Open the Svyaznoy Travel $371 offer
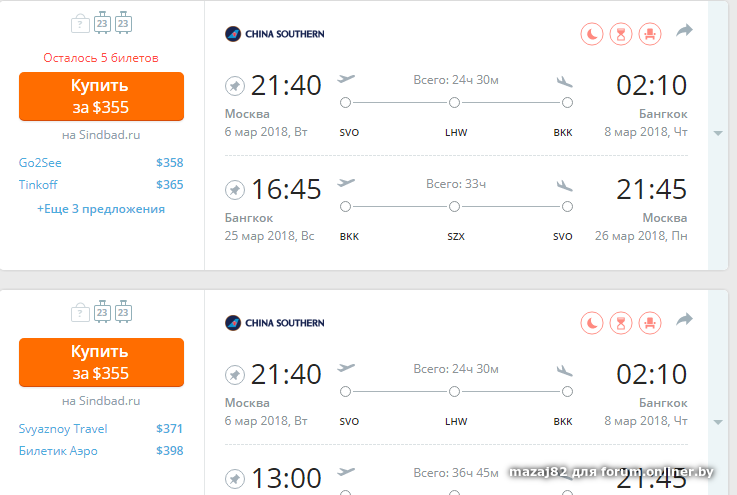This screenshot has width=737, height=495. 101,429
